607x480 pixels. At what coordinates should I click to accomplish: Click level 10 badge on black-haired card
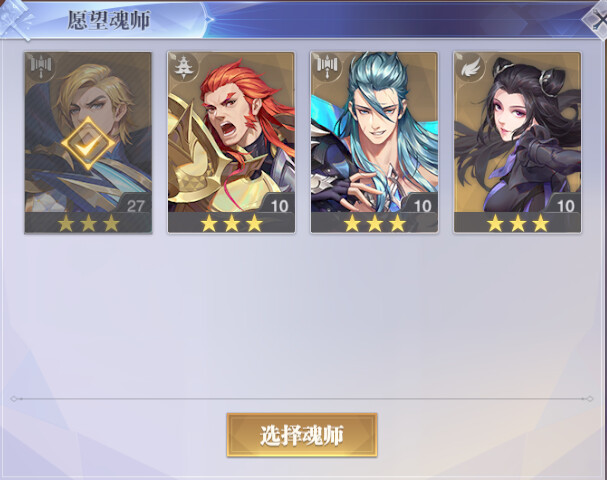[565, 205]
